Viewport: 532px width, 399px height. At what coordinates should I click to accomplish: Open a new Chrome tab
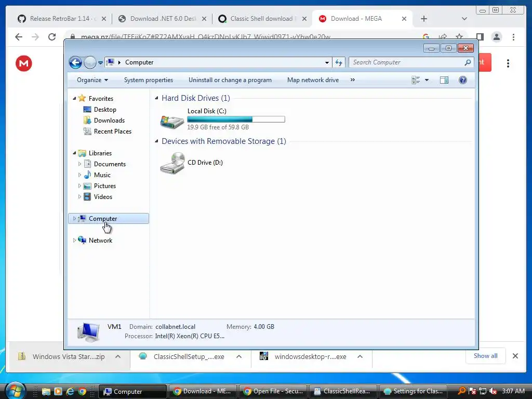point(424,19)
